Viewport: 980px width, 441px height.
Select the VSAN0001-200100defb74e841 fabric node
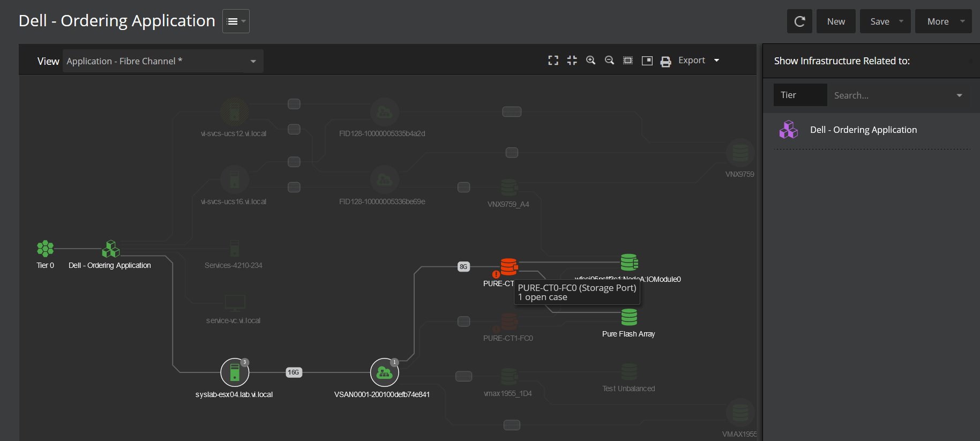click(x=384, y=372)
